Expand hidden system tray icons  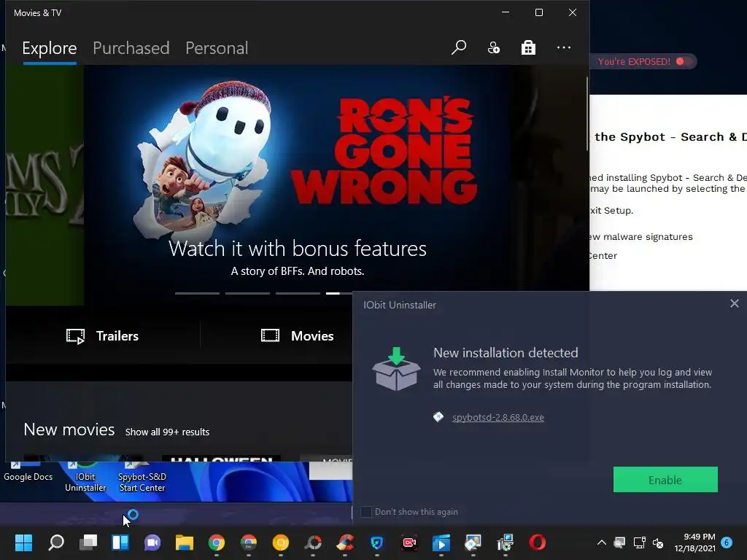pos(602,542)
